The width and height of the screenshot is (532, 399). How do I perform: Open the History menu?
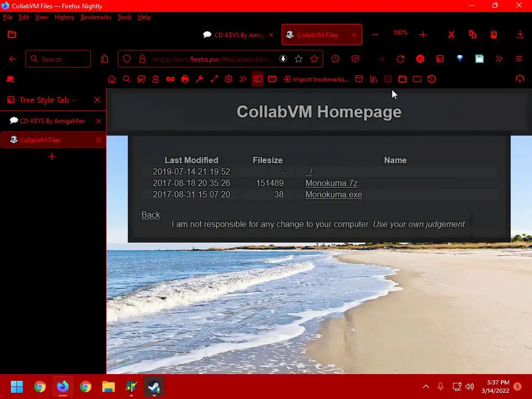(x=64, y=17)
